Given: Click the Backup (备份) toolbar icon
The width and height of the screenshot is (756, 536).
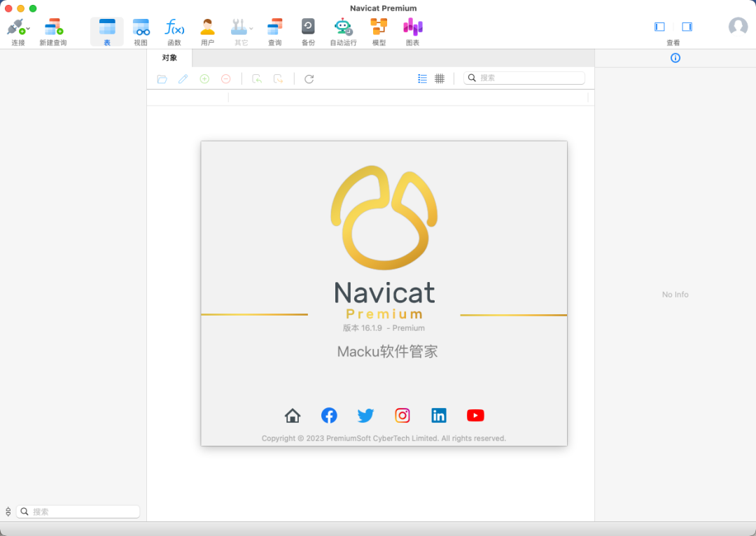Looking at the screenshot, I should coord(308,27).
